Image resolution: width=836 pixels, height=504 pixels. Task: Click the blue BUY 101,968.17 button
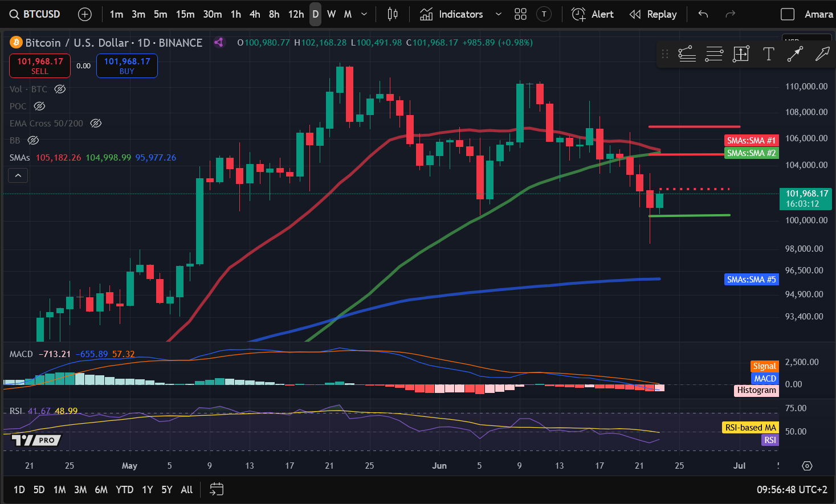(x=127, y=65)
